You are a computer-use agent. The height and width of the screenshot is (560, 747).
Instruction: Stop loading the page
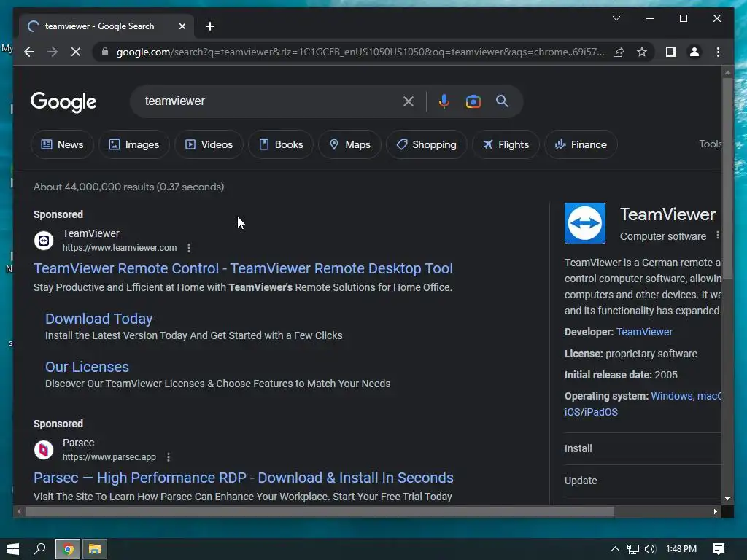click(x=76, y=52)
